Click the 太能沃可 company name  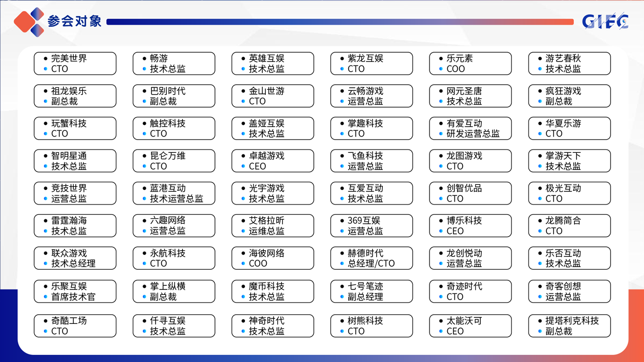(465, 321)
